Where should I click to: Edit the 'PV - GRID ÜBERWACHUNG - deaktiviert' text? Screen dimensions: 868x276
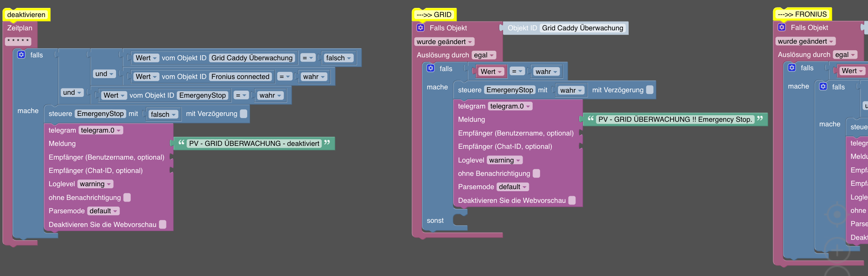(254, 143)
